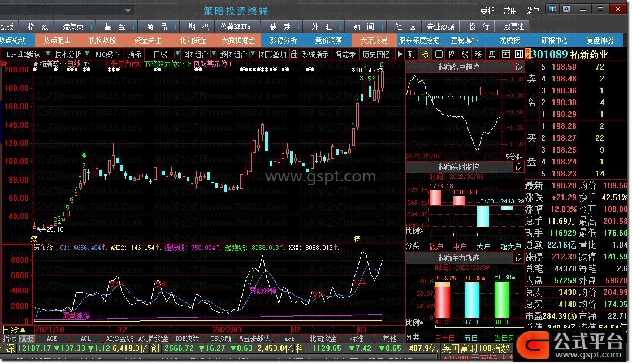Select the 五日 period option
Screen dimensions: 632x364
point(471,338)
